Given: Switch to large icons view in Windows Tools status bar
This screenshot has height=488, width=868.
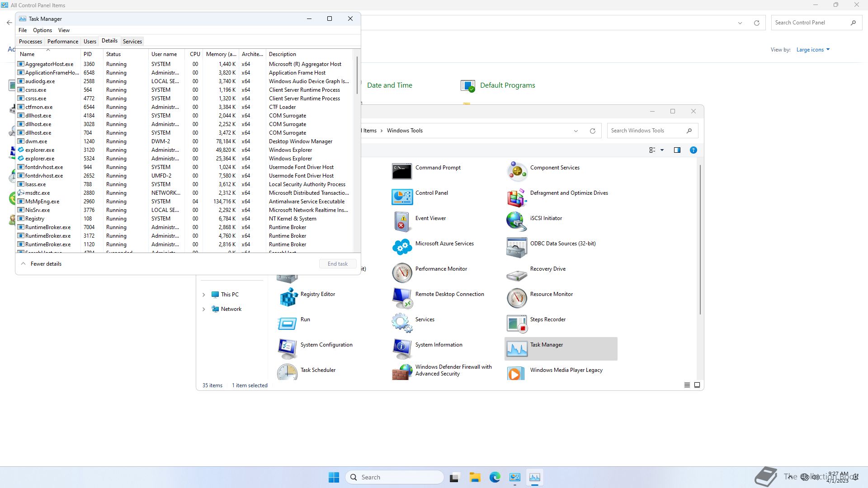Looking at the screenshot, I should click(x=697, y=385).
